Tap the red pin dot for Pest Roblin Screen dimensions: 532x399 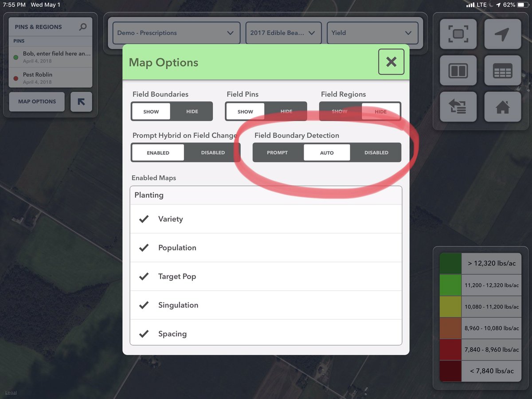point(16,78)
